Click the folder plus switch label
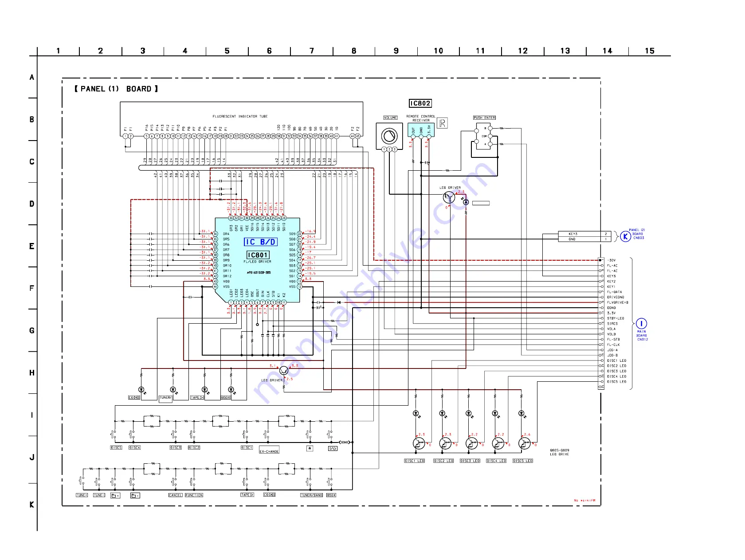745x560 pixels. click(x=115, y=495)
